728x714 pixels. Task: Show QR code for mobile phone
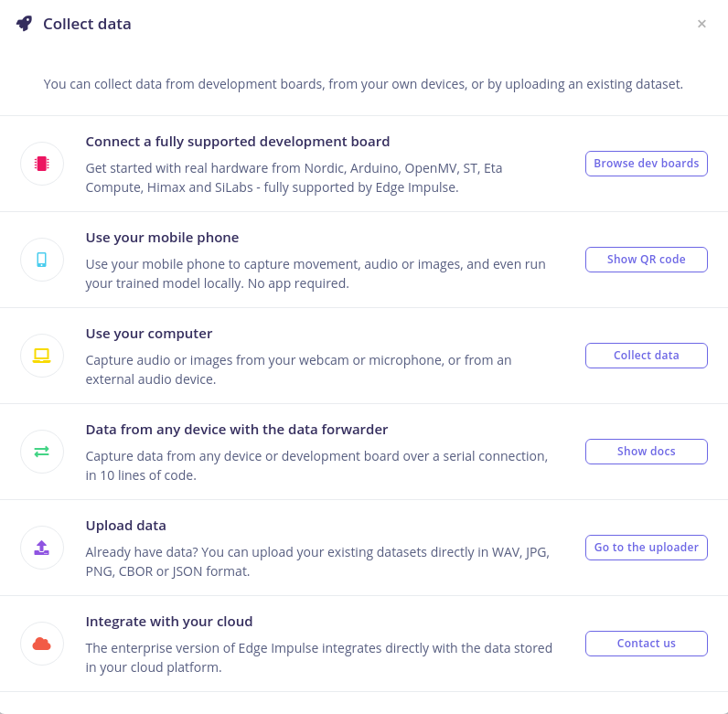pos(647,260)
